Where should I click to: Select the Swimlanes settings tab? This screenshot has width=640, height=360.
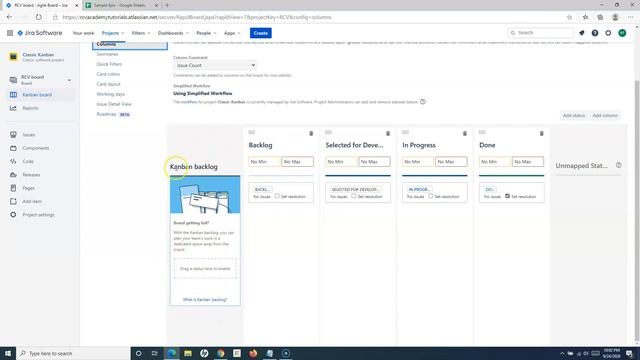point(107,54)
